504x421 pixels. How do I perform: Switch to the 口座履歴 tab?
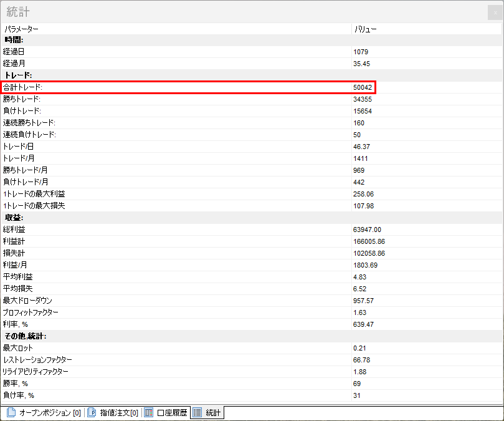(171, 413)
